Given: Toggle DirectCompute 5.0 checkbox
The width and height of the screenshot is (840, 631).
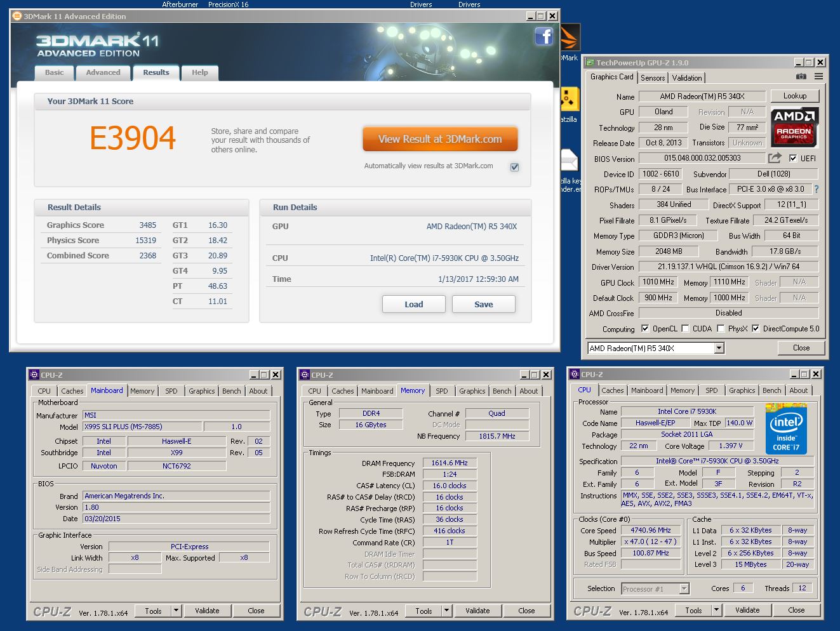Looking at the screenshot, I should (756, 329).
